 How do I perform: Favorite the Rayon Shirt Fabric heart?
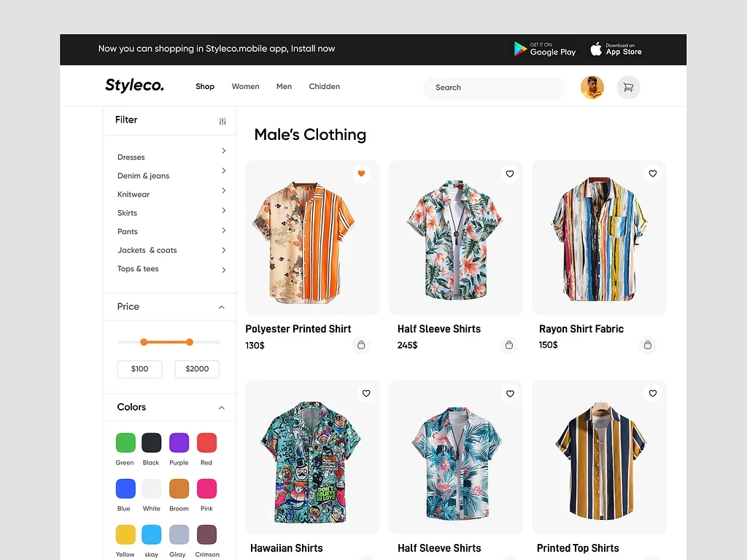coord(653,174)
